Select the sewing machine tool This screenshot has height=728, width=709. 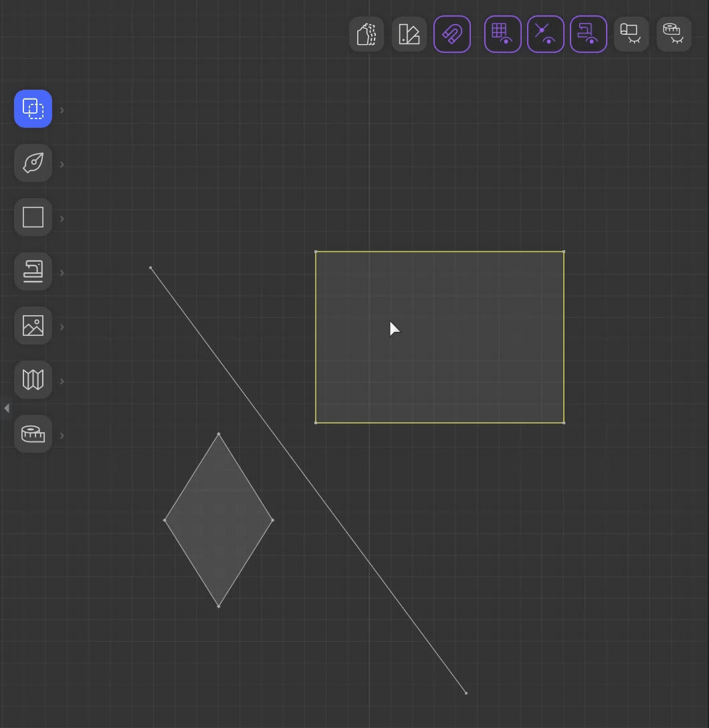(33, 272)
